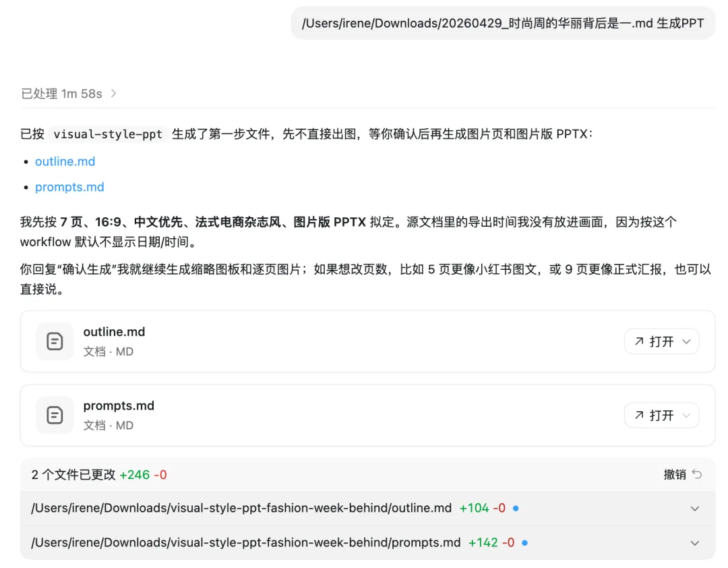This screenshot has height=568, width=728.
Task: Expand the outline.md diff row chevron
Action: click(695, 509)
